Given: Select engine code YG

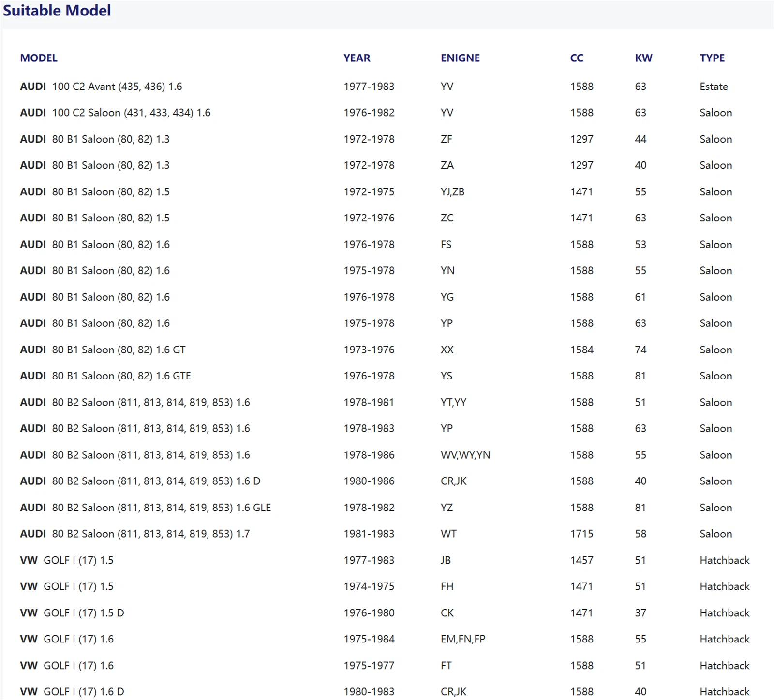Looking at the screenshot, I should tap(447, 297).
